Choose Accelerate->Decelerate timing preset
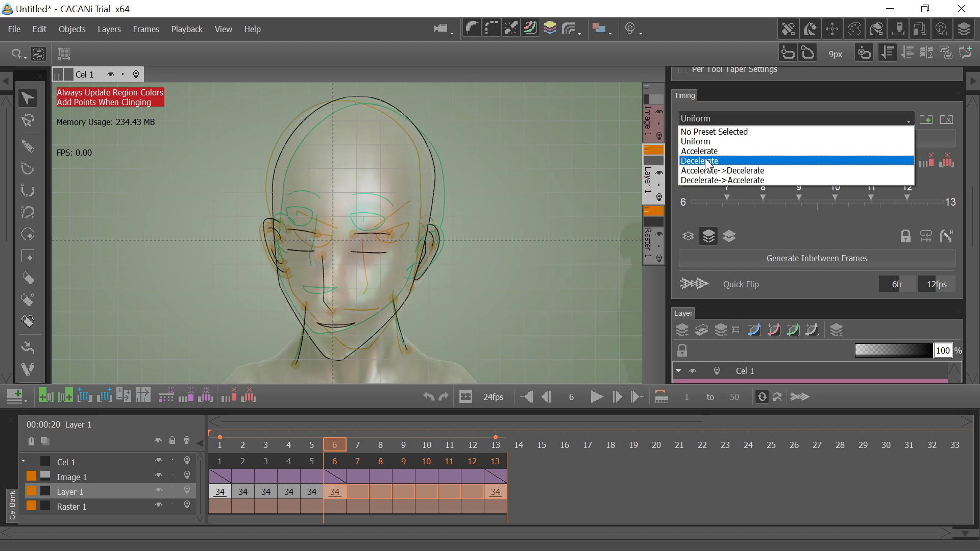 pos(722,170)
